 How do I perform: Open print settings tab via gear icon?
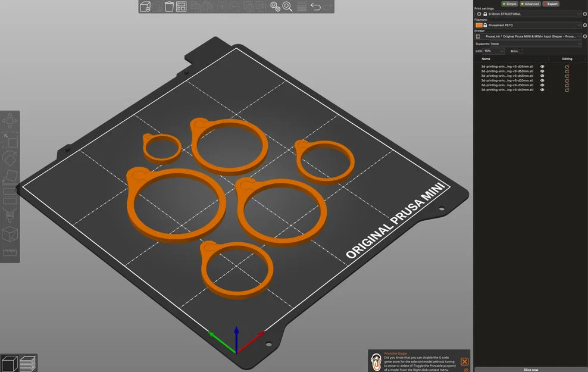[584, 14]
